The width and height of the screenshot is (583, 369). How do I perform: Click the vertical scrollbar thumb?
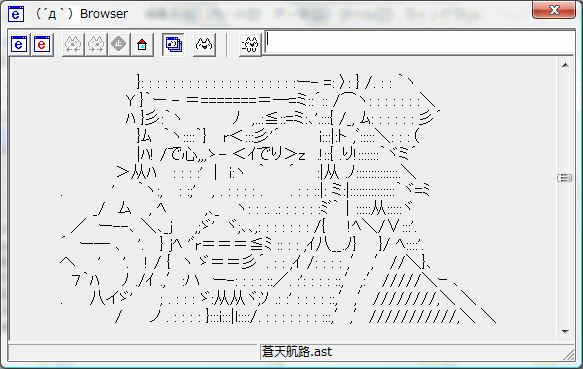(565, 178)
